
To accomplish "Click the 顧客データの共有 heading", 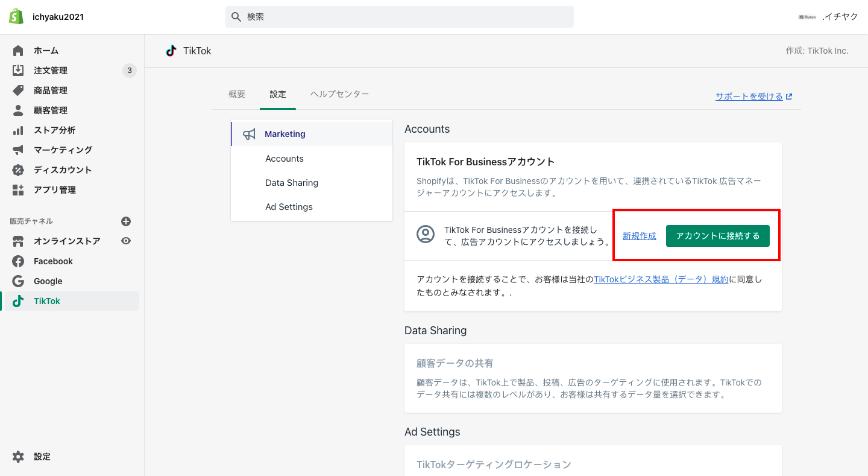I will pos(455,363).
